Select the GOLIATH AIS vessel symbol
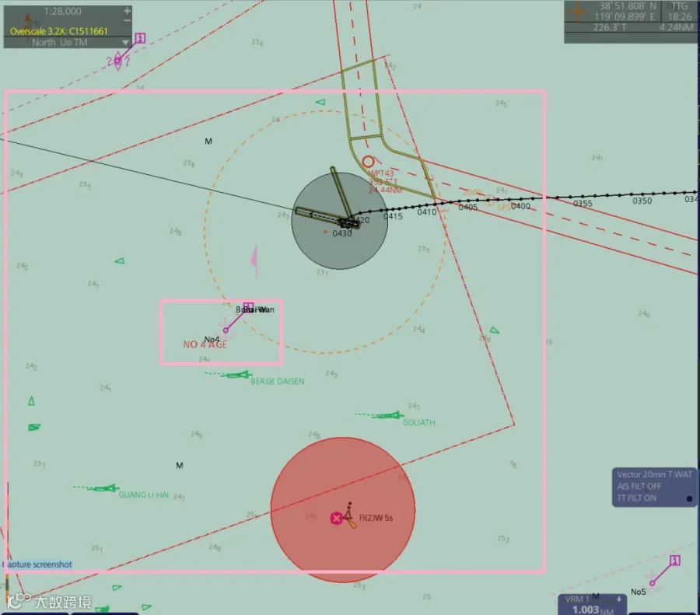Viewport: 700px width, 615px height. 387,416
